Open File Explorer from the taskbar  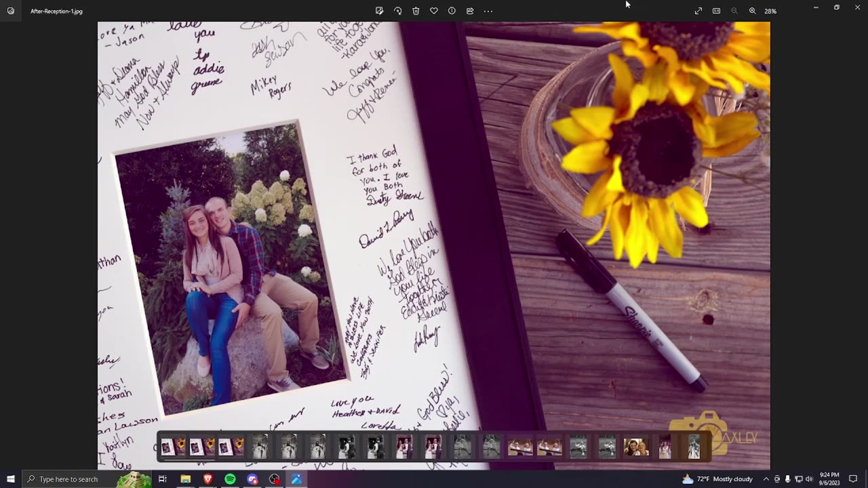pyautogui.click(x=185, y=479)
